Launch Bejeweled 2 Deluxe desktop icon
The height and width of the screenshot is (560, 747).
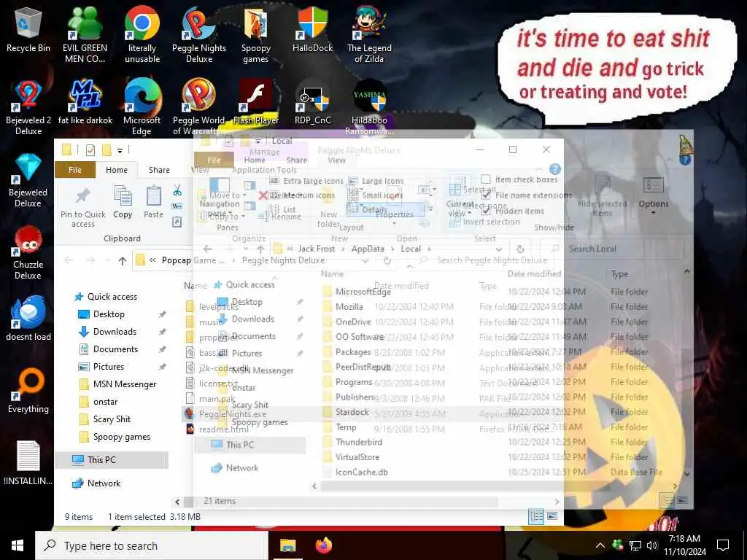tap(28, 108)
